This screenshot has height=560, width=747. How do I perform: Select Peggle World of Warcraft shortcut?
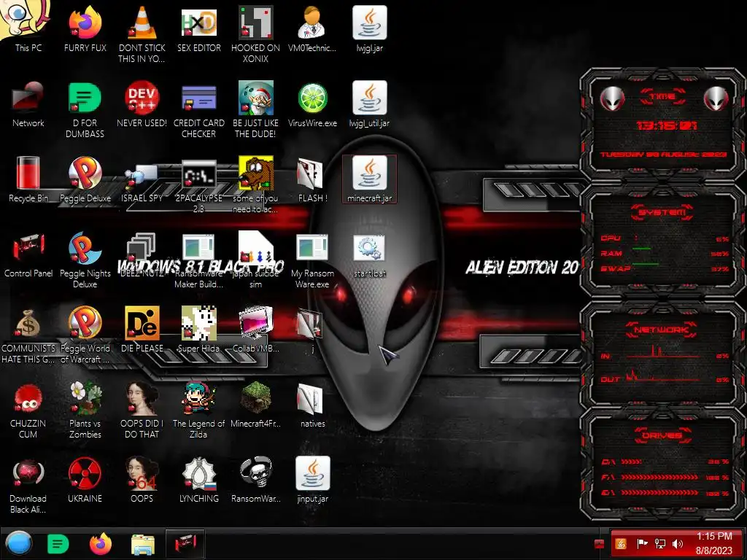click(x=85, y=335)
